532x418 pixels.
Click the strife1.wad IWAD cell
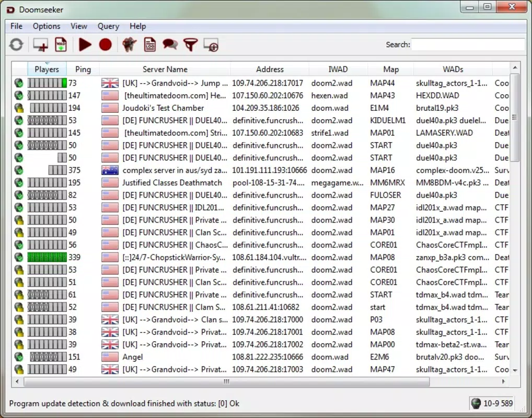click(x=330, y=133)
